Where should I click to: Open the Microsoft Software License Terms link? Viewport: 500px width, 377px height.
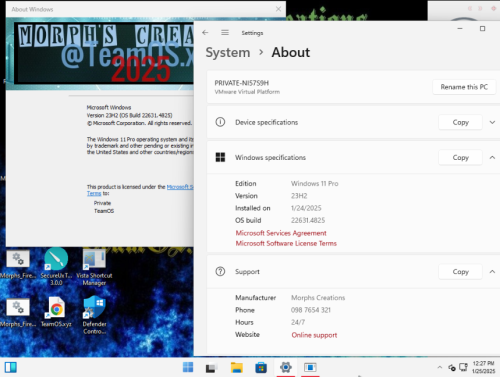pos(286,243)
